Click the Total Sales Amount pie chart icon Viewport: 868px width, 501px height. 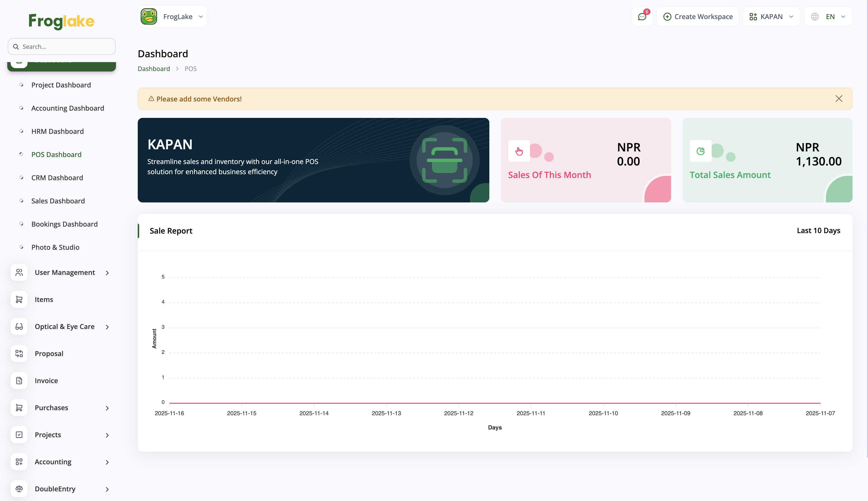(700, 151)
